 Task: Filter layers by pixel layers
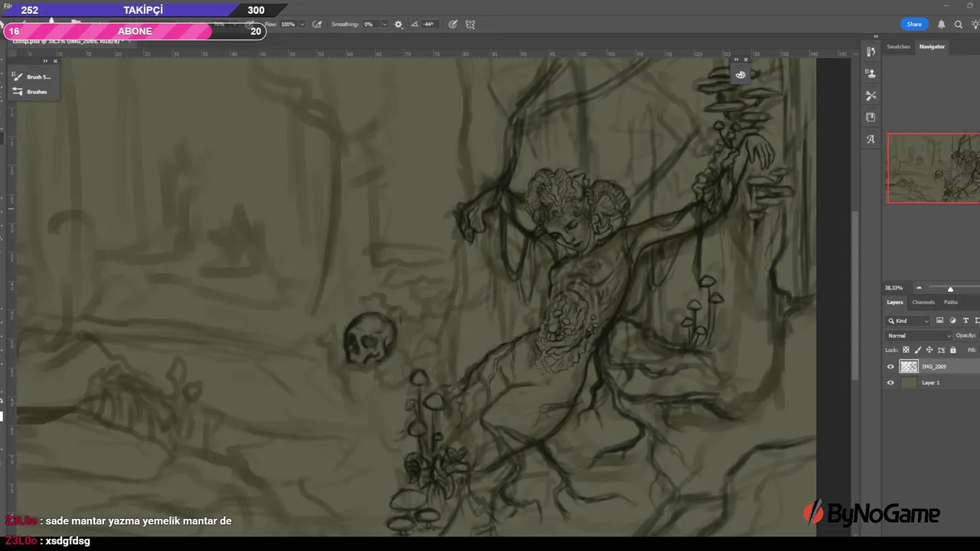point(939,321)
